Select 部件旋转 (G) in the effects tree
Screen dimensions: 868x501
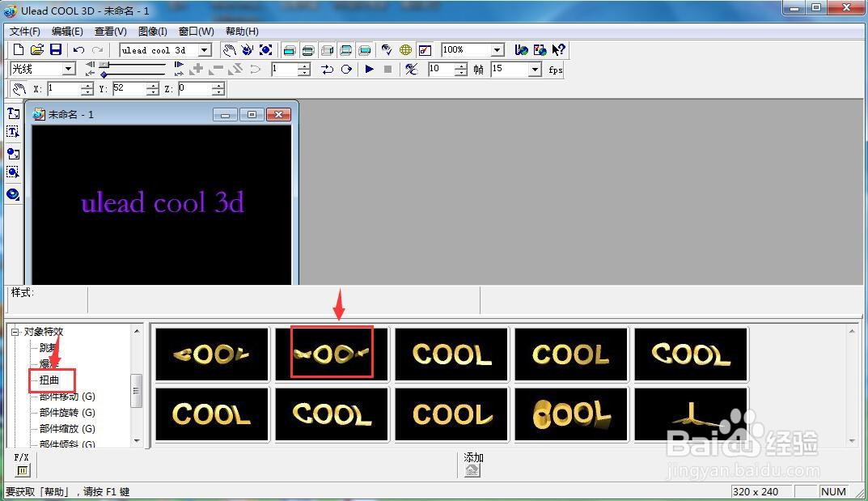click(67, 413)
